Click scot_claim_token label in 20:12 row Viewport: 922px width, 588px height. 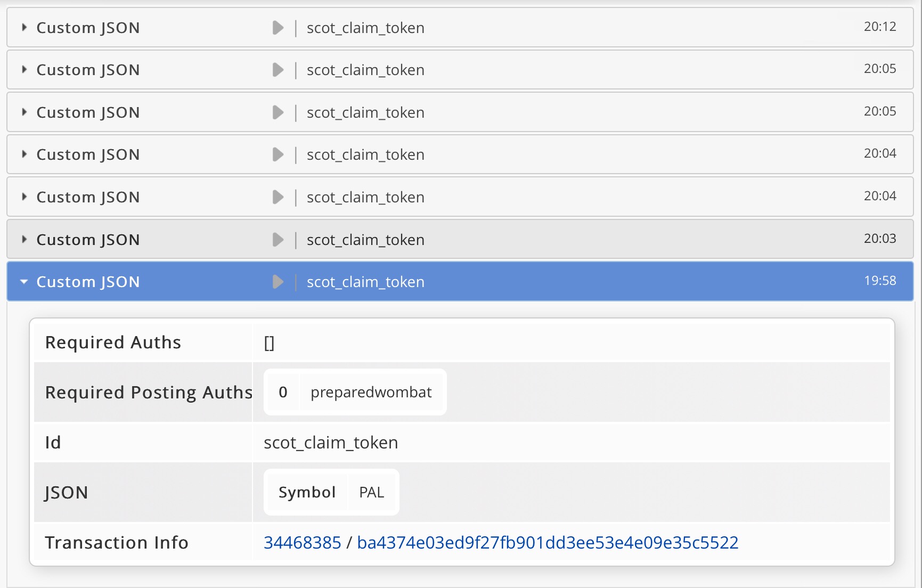[365, 28]
